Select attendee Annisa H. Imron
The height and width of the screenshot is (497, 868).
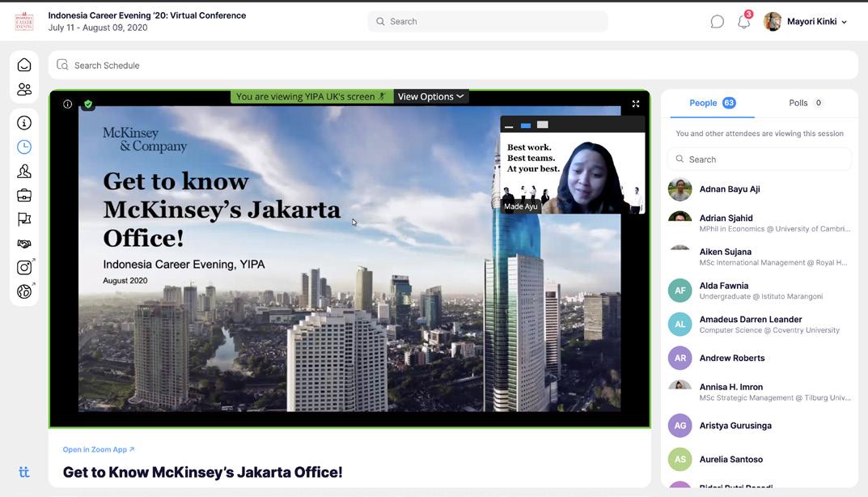coord(759,392)
